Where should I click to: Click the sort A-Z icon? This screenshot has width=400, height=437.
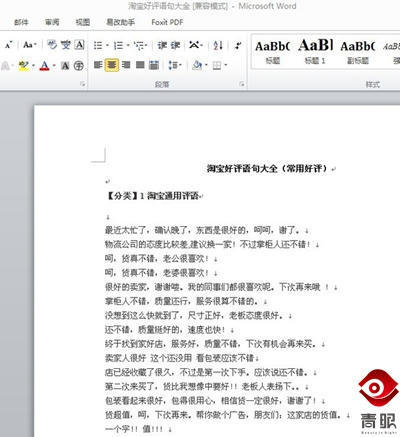point(218,45)
